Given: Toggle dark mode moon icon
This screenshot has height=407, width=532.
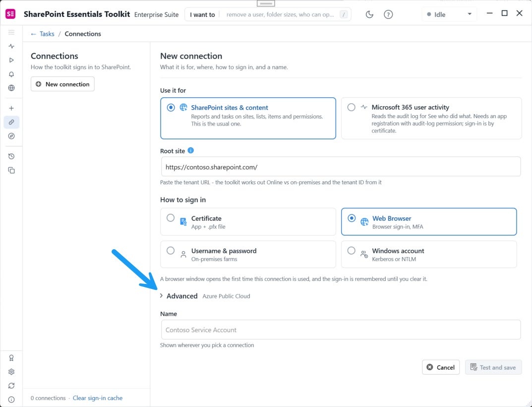Looking at the screenshot, I should click(x=369, y=14).
